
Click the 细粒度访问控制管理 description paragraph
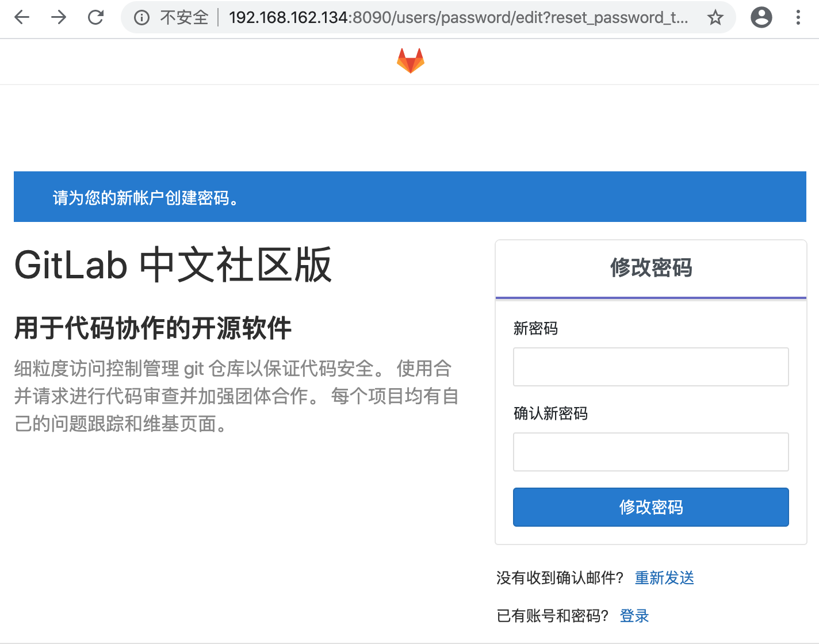point(236,396)
